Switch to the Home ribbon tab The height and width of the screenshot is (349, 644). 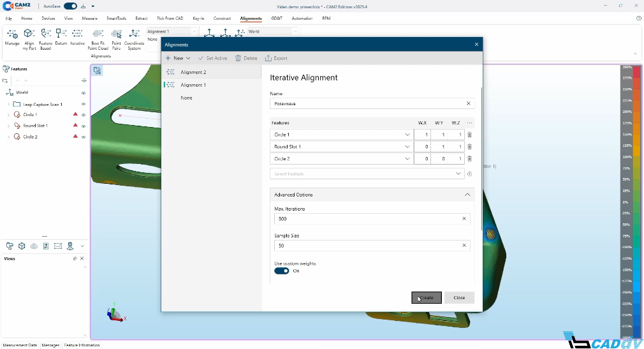click(x=27, y=19)
